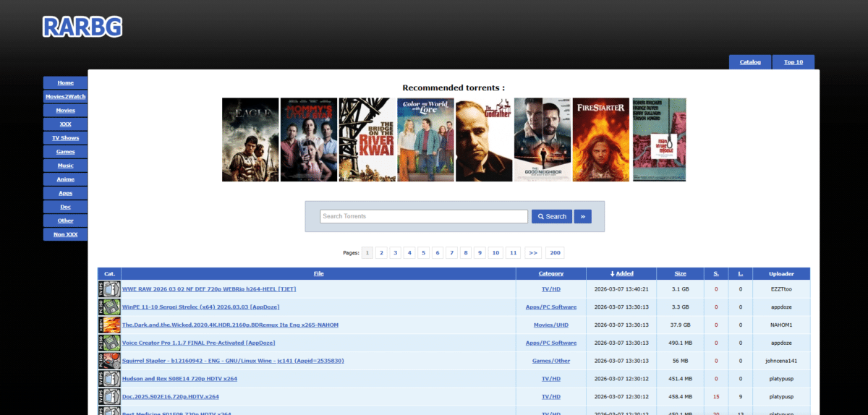Go to page 3
Screen dimensions: 868x415
[x=396, y=253]
